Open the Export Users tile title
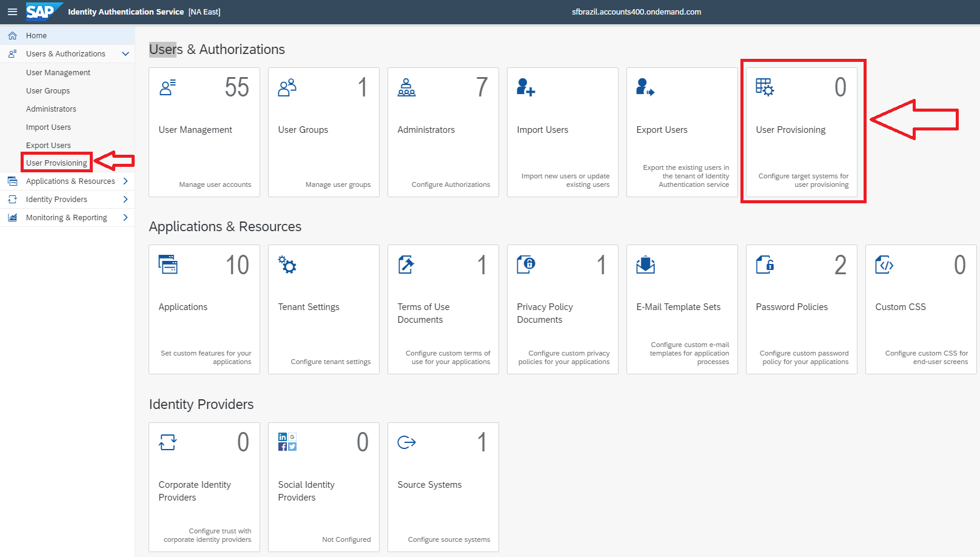 (x=662, y=130)
